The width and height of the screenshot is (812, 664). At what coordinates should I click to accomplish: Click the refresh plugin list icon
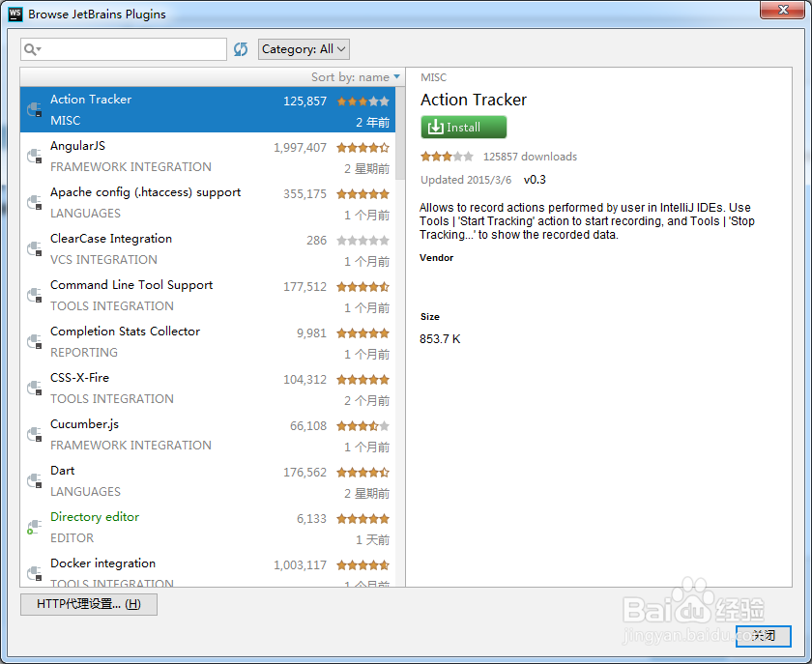241,49
